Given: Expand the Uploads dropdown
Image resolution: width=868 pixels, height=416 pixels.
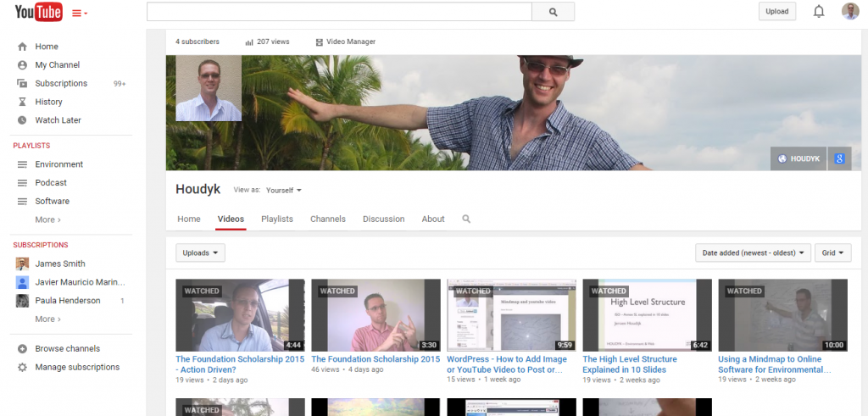Looking at the screenshot, I should [200, 252].
